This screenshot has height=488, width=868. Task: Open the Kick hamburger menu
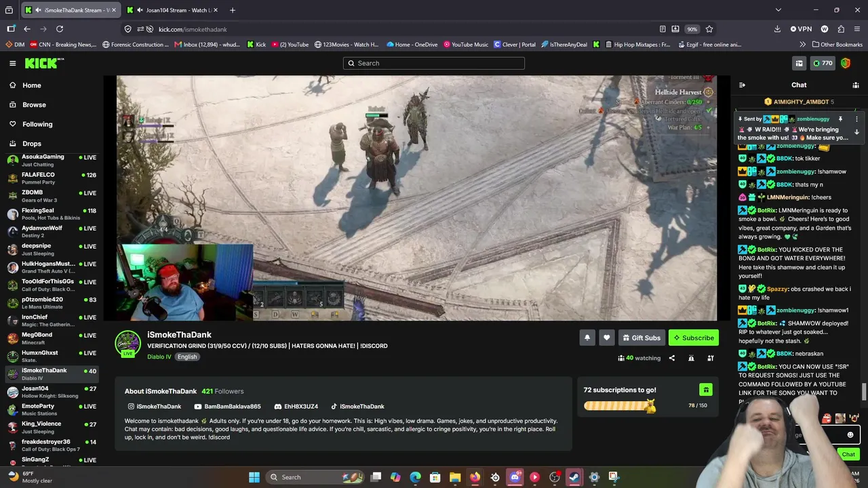[x=12, y=63]
